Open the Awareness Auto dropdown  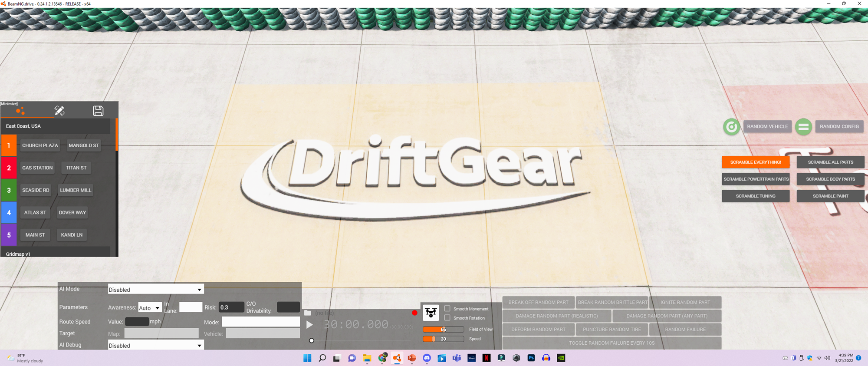click(x=150, y=307)
